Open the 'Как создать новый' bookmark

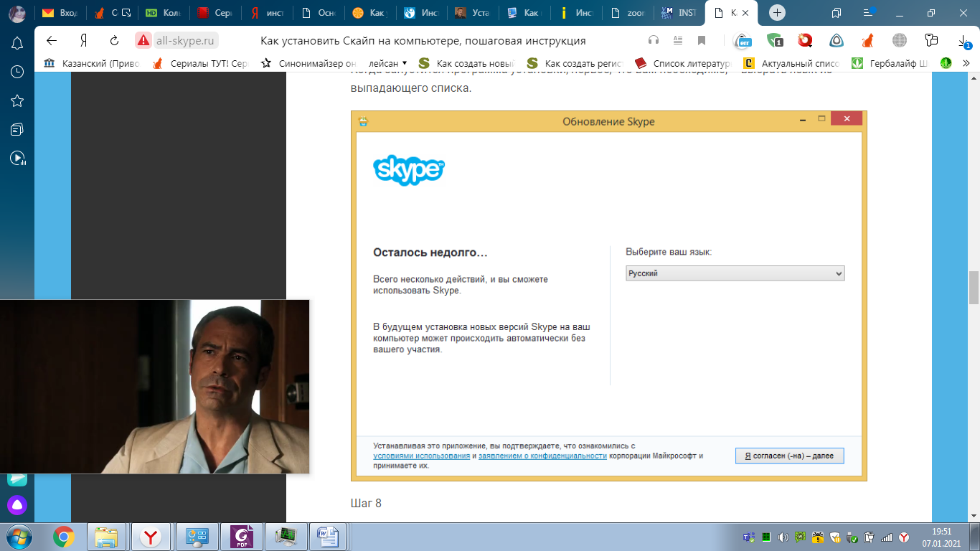point(467,63)
